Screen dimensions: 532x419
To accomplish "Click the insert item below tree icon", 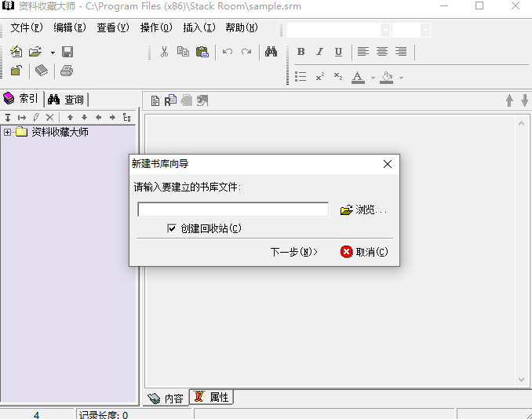I will click(8, 118).
